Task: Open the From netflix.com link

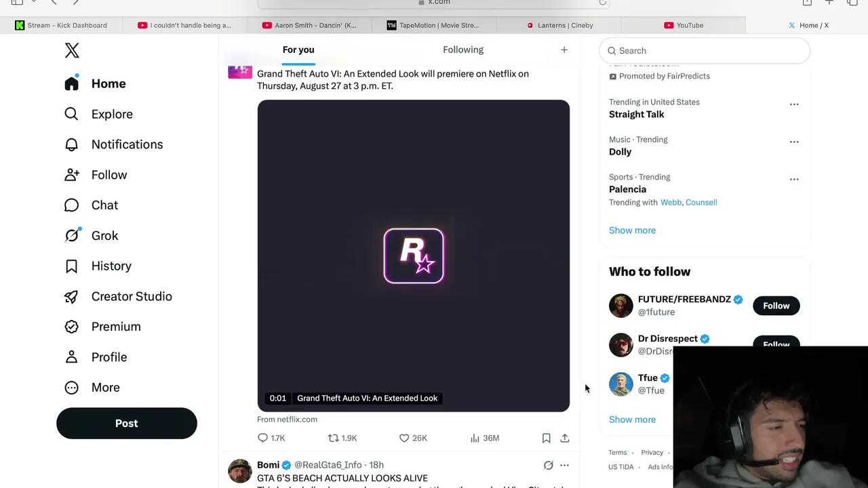Action: point(287,420)
